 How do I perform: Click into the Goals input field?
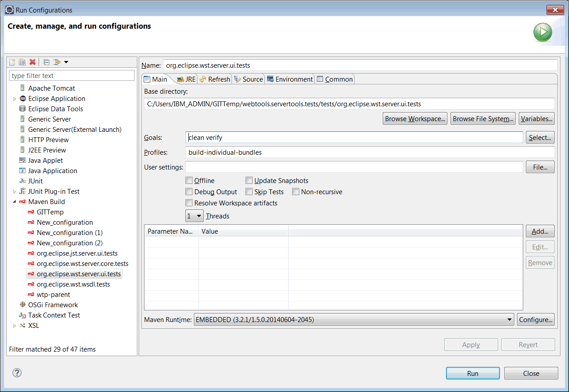(x=354, y=138)
